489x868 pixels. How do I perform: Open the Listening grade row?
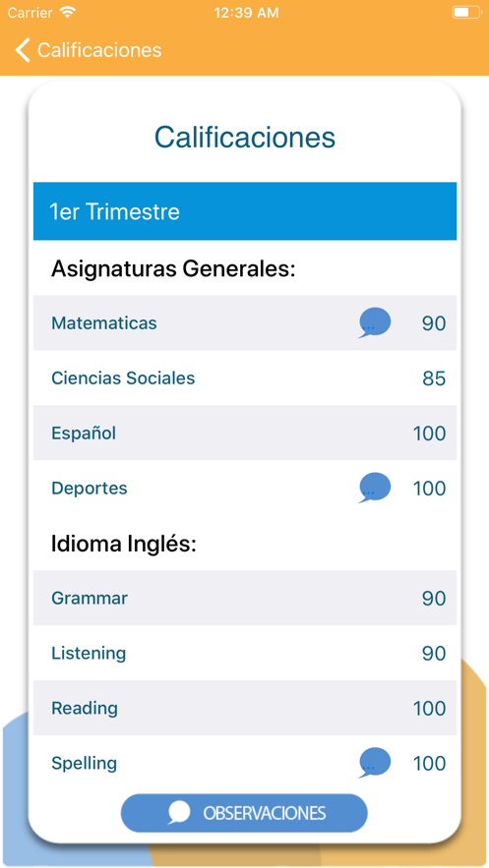245,653
